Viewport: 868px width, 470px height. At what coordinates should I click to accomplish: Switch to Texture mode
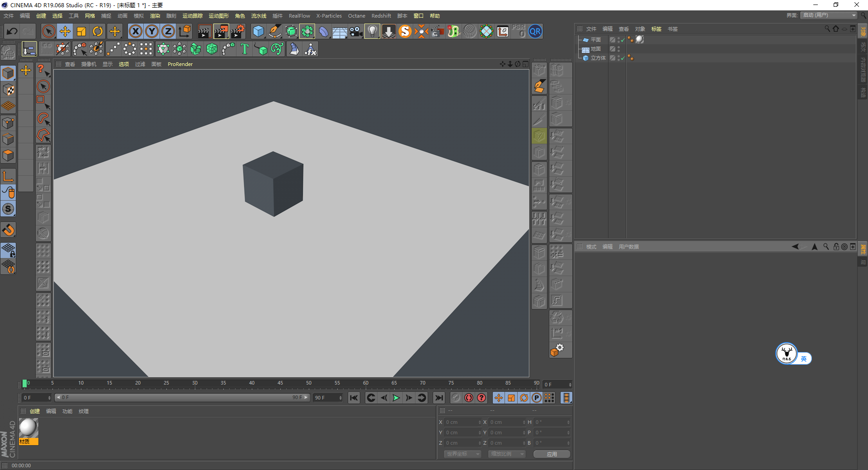pos(8,89)
